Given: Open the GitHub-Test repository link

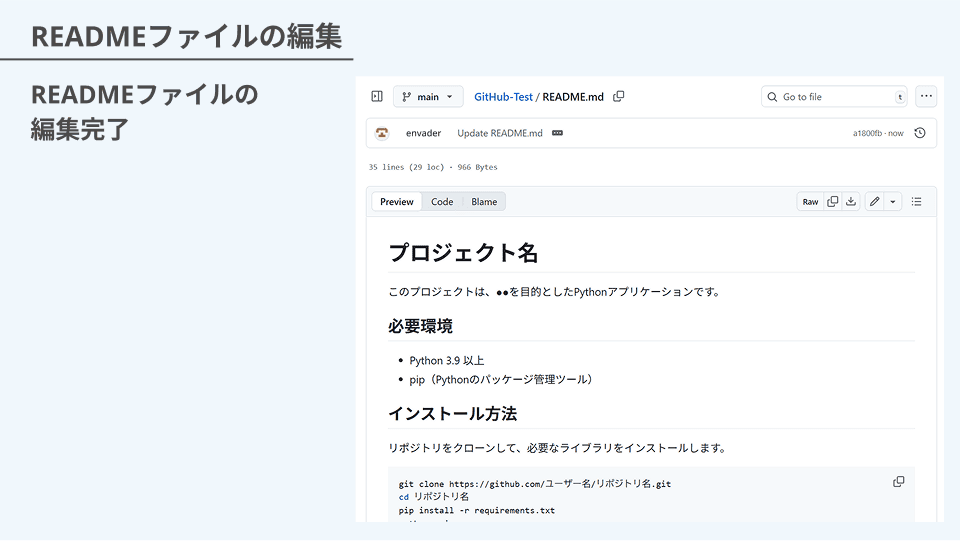Looking at the screenshot, I should 503,97.
